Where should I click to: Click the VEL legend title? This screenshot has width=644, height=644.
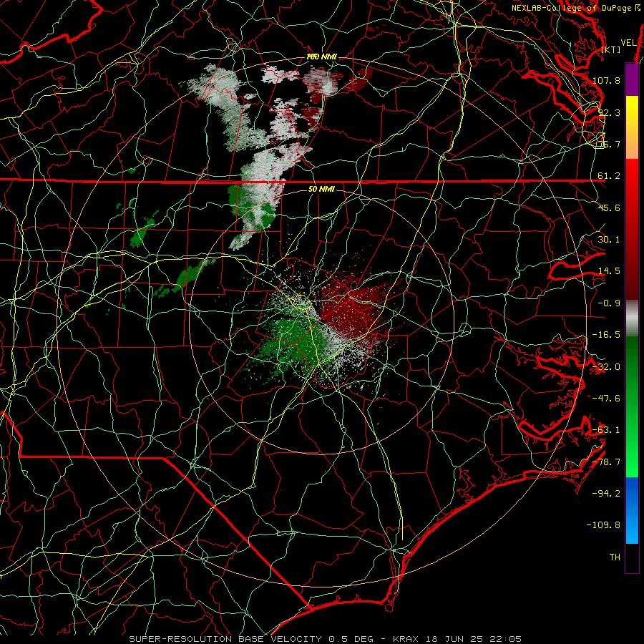(628, 42)
